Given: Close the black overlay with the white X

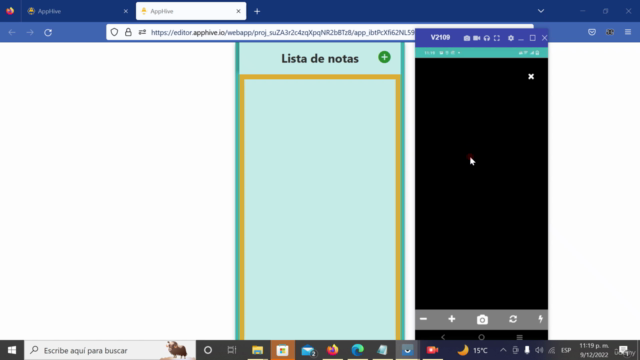Looking at the screenshot, I should click(x=531, y=76).
